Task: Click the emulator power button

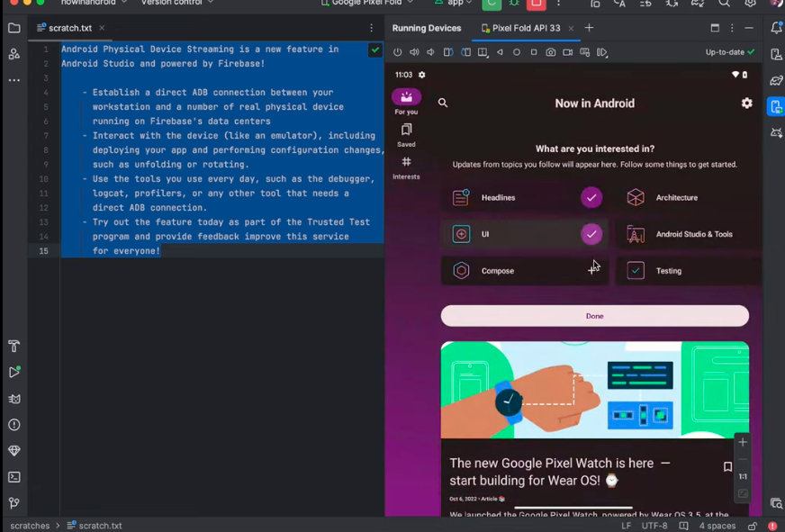Action: pyautogui.click(x=398, y=52)
